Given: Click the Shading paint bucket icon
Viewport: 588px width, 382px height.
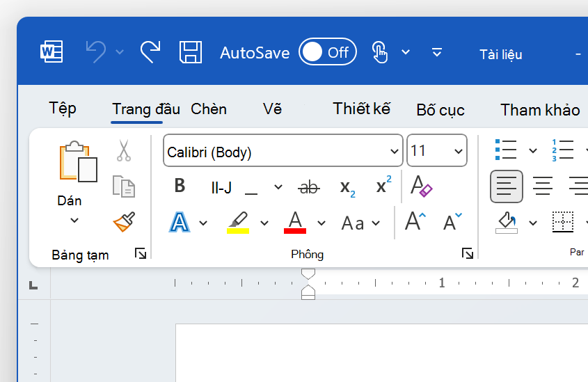Looking at the screenshot, I should pyautogui.click(x=507, y=223).
